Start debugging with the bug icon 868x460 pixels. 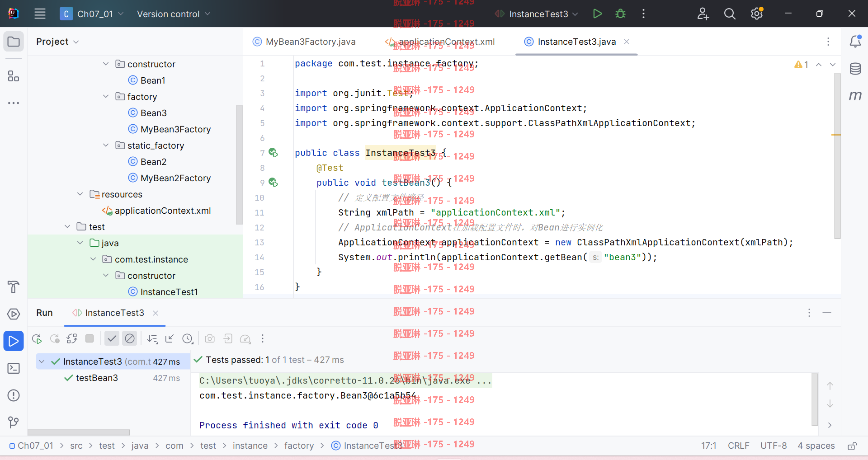coord(620,14)
